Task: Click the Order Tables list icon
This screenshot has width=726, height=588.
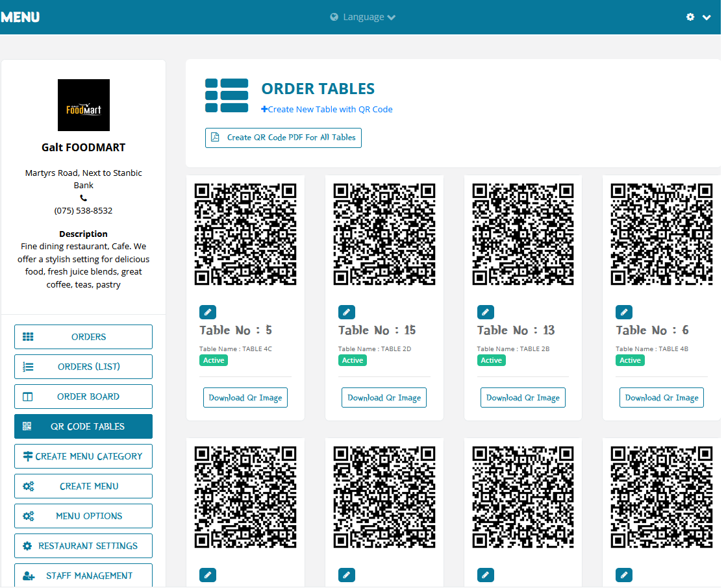Action: click(227, 96)
